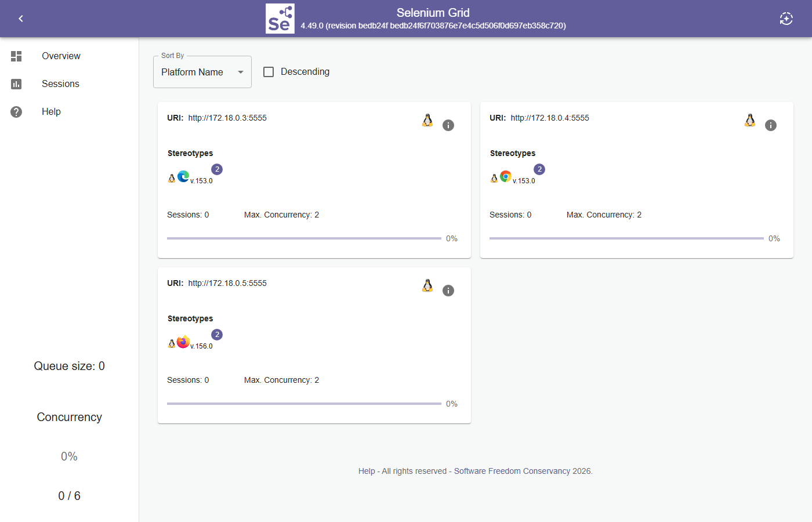
Task: Click the small penguin beside the Firefox stereotype
Action: pyautogui.click(x=172, y=344)
